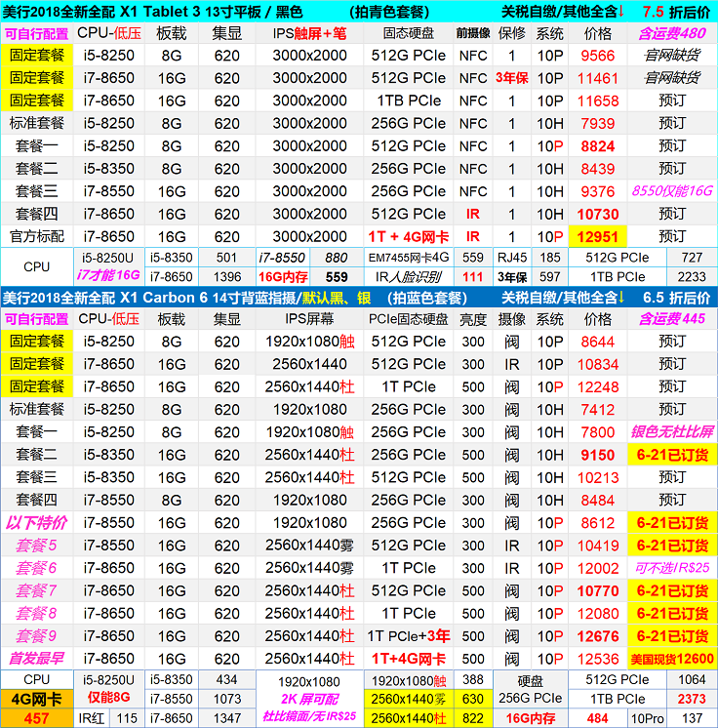Select the 套餐5 row label

[37, 546]
